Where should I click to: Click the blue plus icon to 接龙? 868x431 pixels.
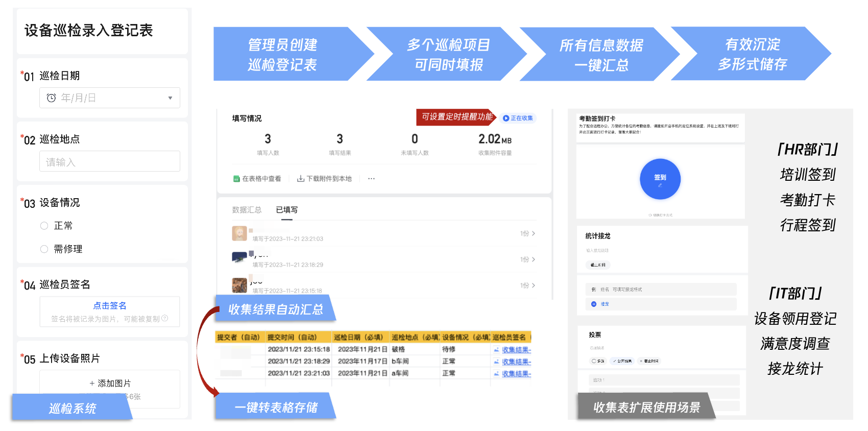pyautogui.click(x=593, y=304)
